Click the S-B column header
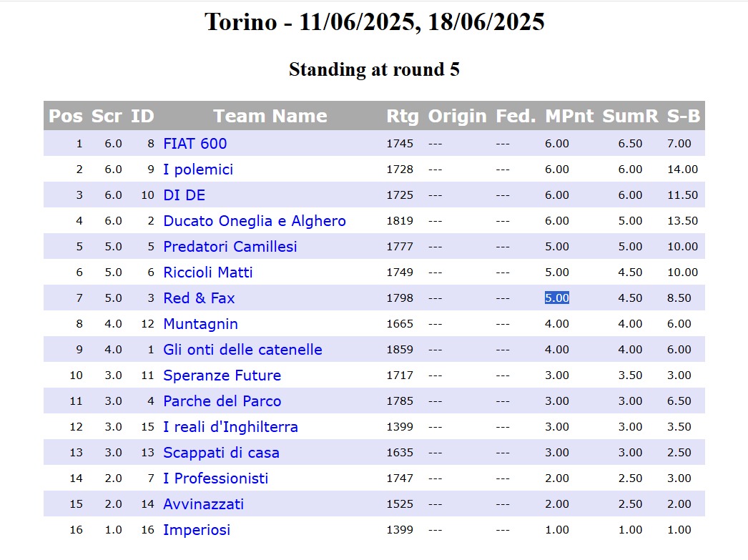Image resolution: width=748 pixels, height=560 pixels. (x=683, y=116)
